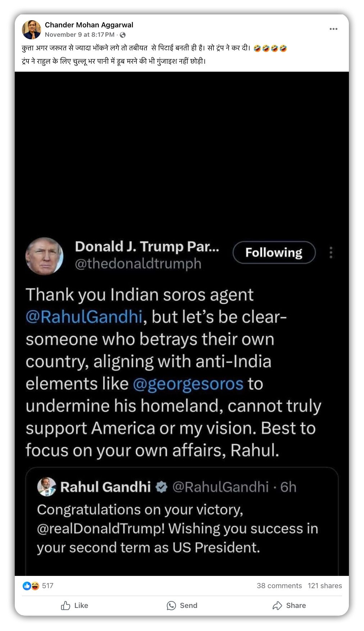Click the laughing reaction emoji icon

coord(35,586)
